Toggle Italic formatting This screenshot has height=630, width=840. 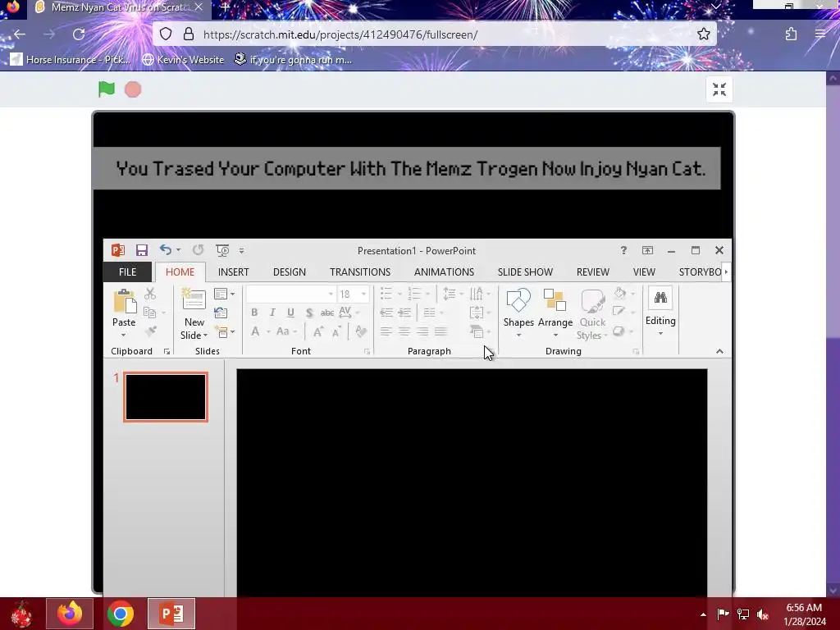[272, 313]
